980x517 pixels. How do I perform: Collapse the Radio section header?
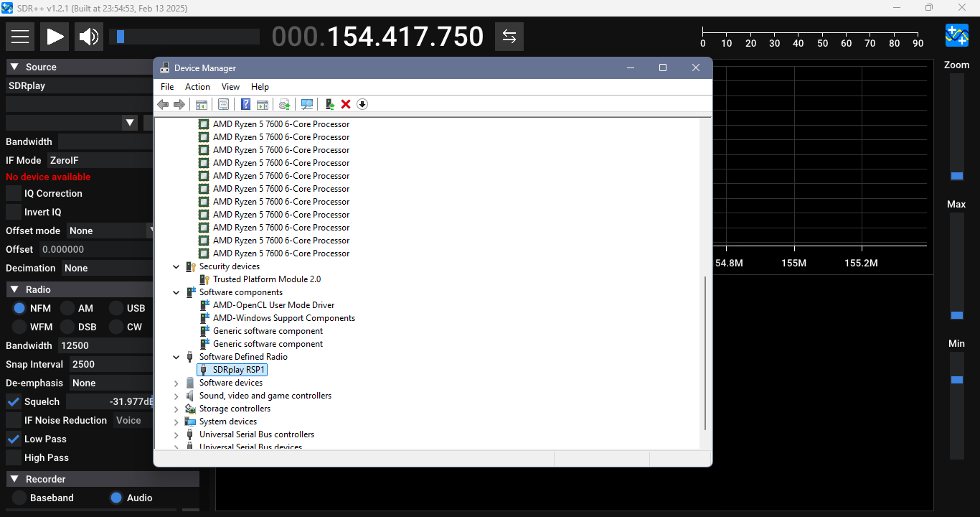(80, 289)
